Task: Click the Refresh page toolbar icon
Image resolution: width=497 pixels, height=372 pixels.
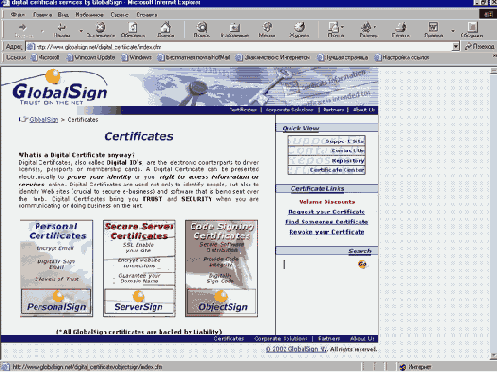Action: (133, 30)
